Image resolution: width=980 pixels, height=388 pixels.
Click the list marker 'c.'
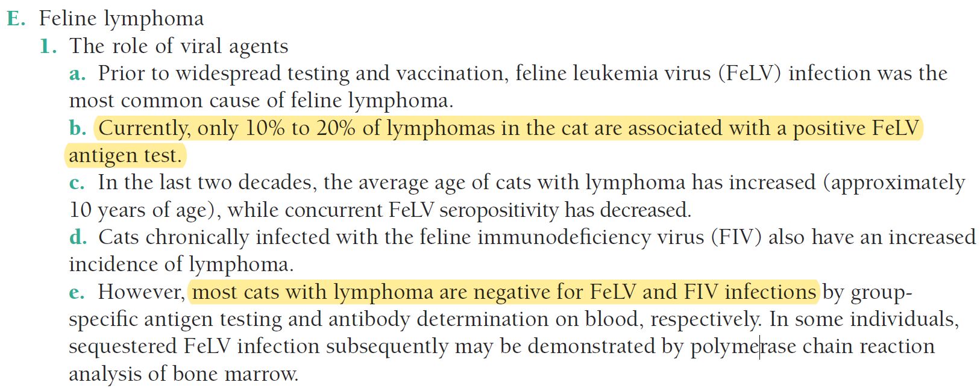tap(77, 183)
